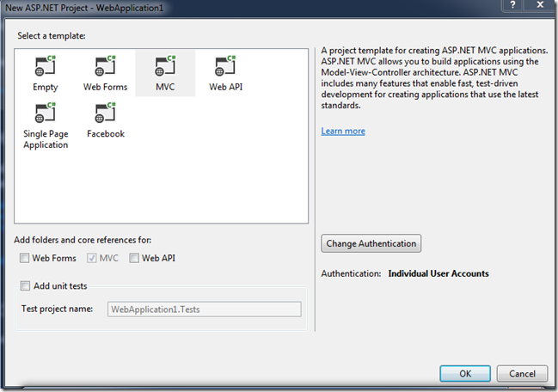Click the MVC template description paragraph
The width and height of the screenshot is (558, 392).
[x=434, y=77]
